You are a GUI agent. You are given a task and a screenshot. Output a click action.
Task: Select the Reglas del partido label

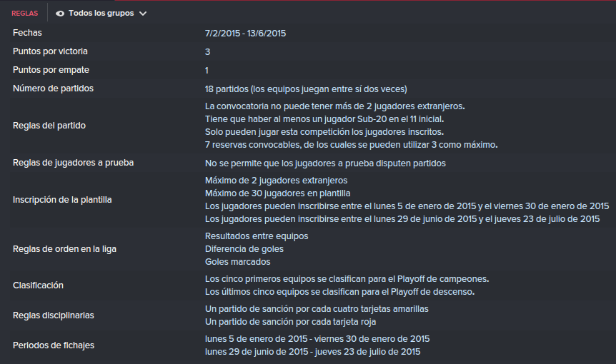point(49,126)
